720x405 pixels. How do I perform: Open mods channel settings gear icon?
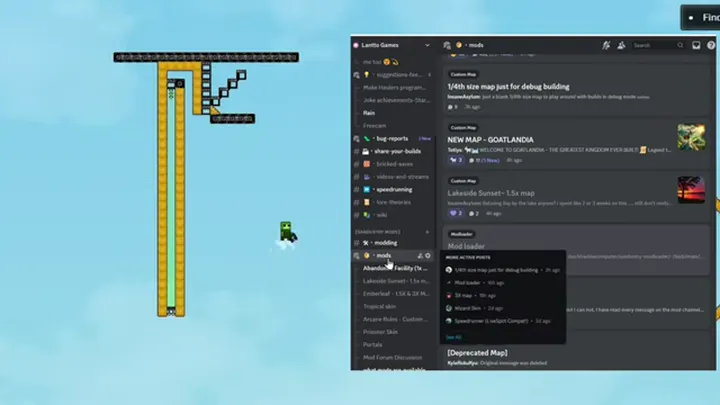pyautogui.click(x=428, y=255)
